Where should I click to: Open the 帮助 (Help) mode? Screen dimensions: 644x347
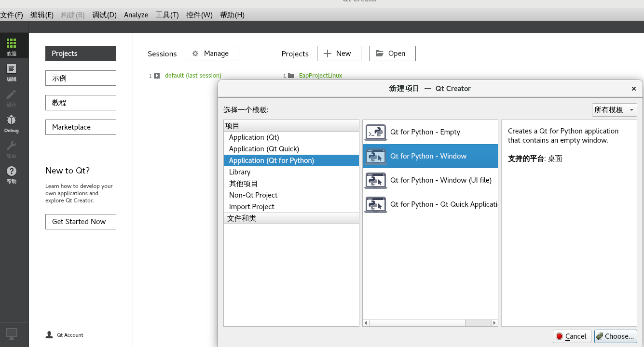11,173
